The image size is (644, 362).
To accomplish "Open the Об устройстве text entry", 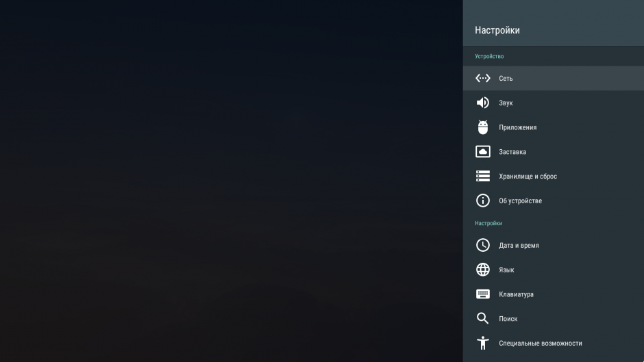I will tap(521, 201).
